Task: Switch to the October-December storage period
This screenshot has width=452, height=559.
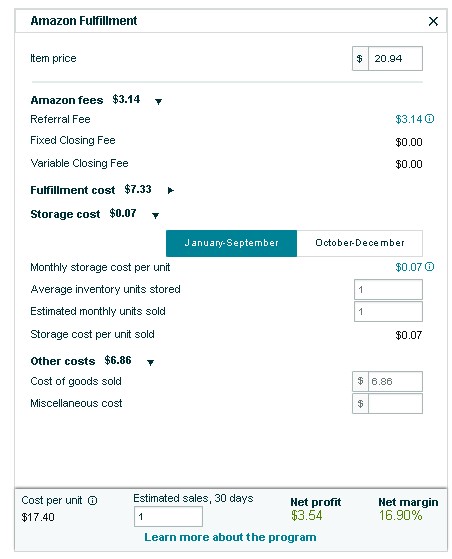Action: click(x=360, y=243)
